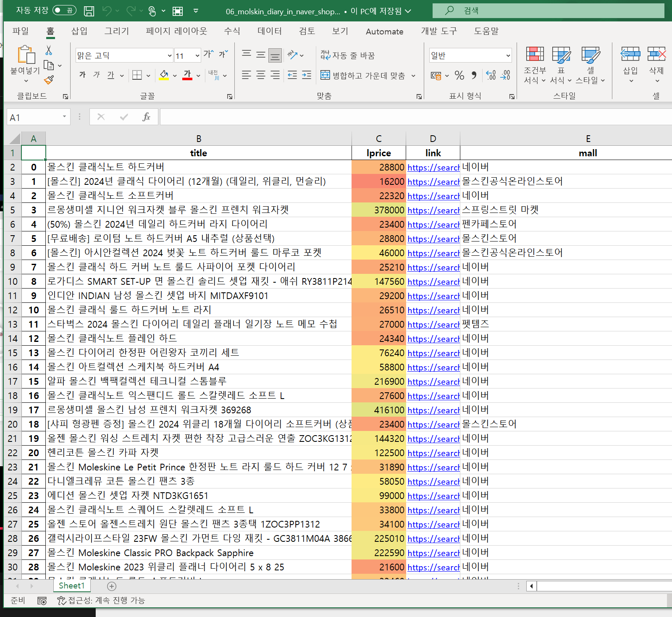Click the percent style icon
The height and width of the screenshot is (617, 672).
(x=459, y=75)
